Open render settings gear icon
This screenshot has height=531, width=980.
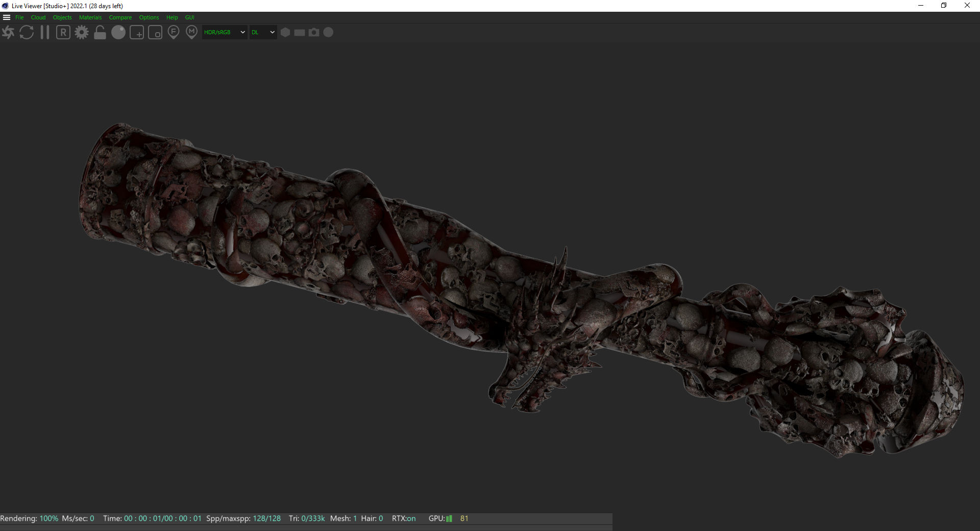click(x=82, y=33)
